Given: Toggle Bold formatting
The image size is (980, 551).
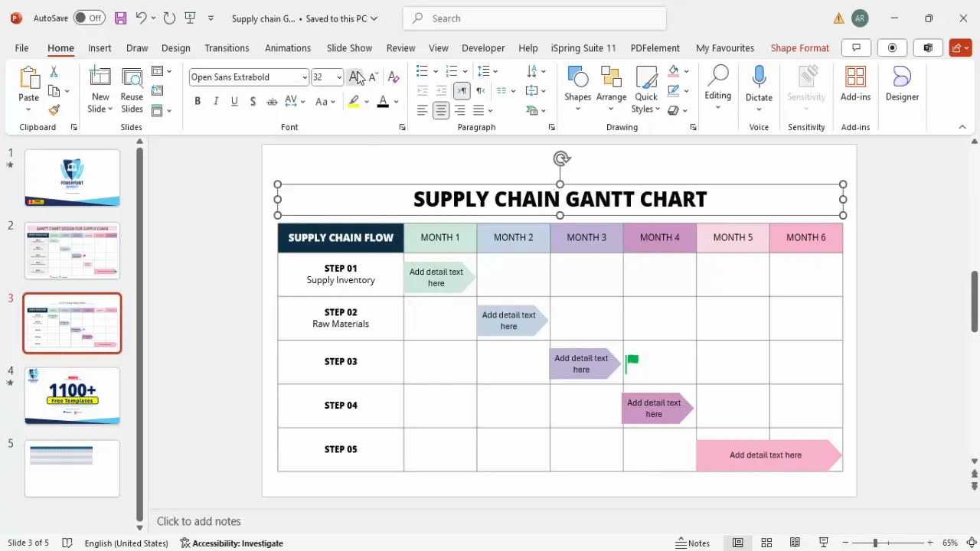Looking at the screenshot, I should click(198, 101).
